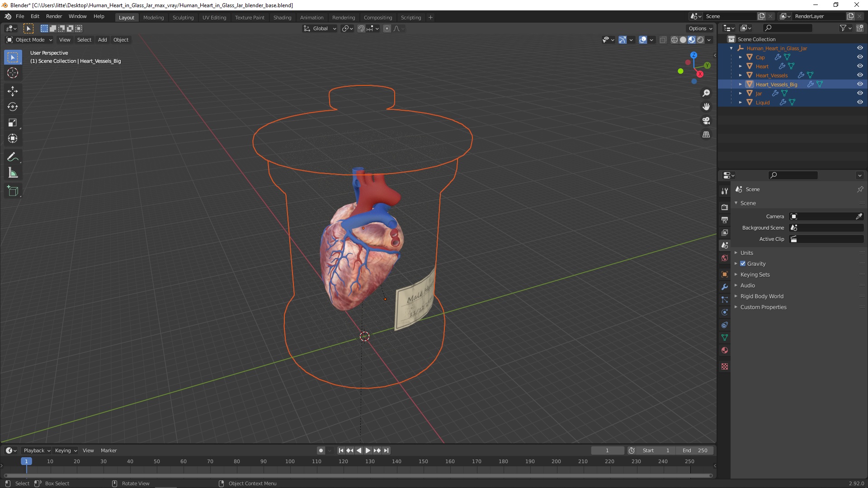Viewport: 868px width, 488px height.
Task: Switch to the Shading workspace tab
Action: pyautogui.click(x=282, y=17)
